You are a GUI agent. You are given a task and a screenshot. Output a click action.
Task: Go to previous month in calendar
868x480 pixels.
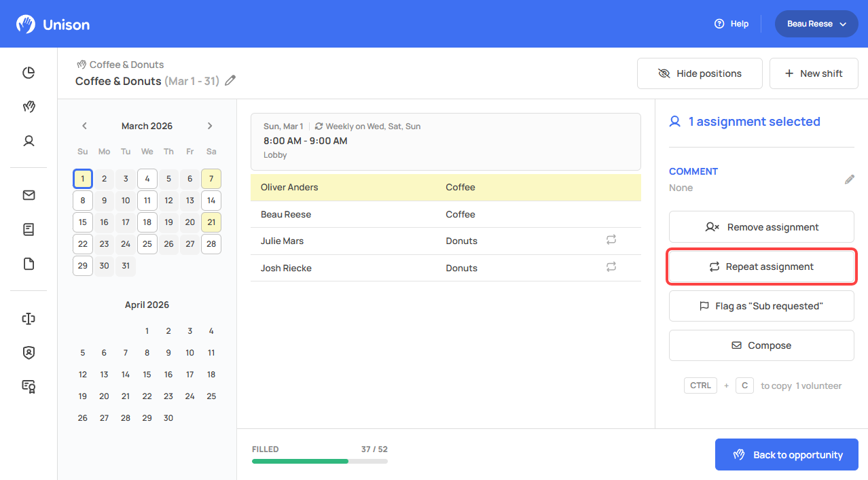click(84, 126)
